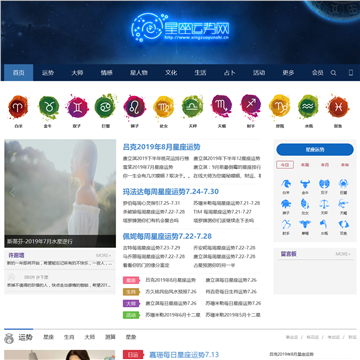
Task: Select blue Sagittarius icon in sidebar
Action: point(286,224)
